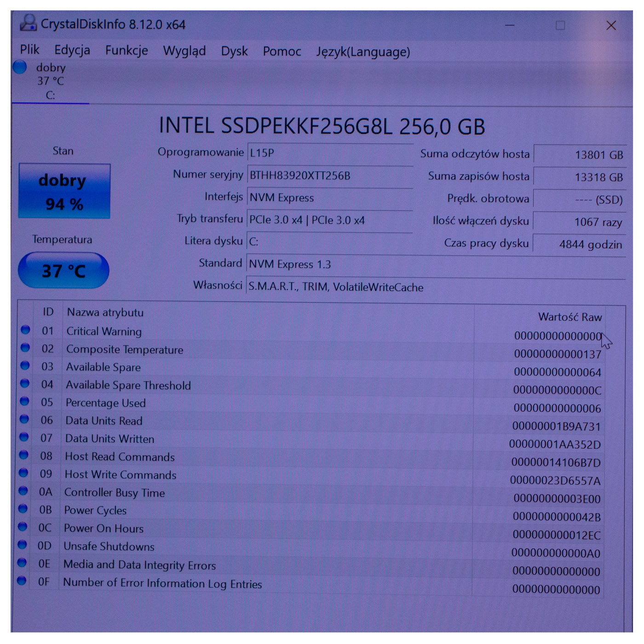Open the Pomoc menu
644x644 pixels.
(x=282, y=52)
